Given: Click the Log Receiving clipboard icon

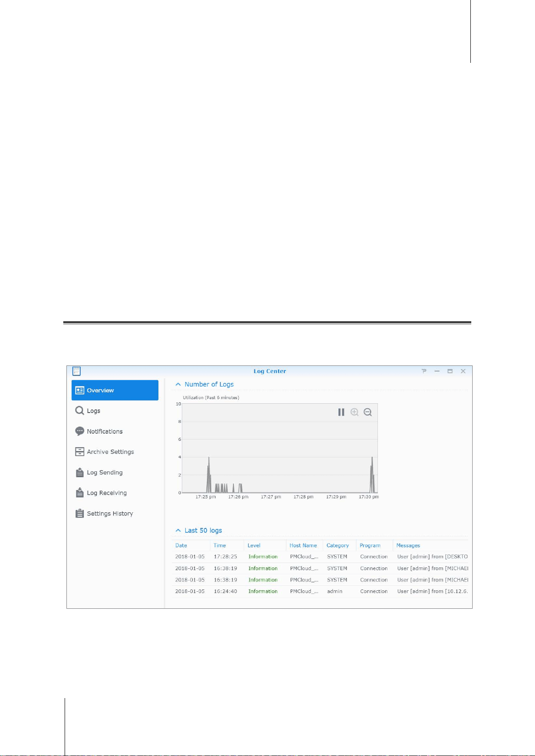Looking at the screenshot, I should click(79, 492).
